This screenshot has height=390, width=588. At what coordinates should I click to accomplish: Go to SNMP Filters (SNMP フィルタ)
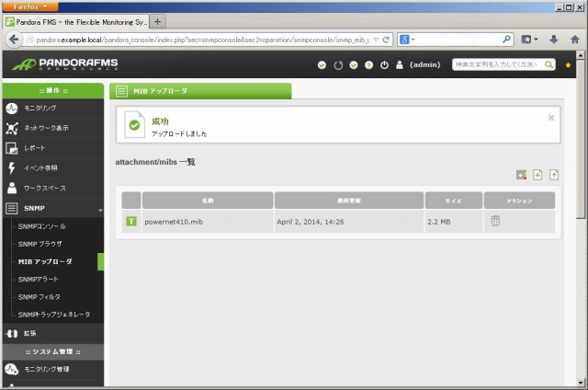[x=39, y=297]
